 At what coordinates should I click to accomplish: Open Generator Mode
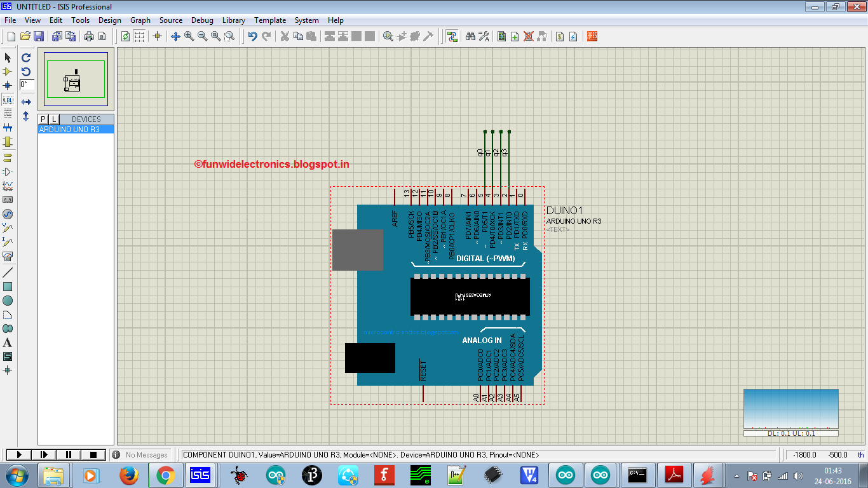pyautogui.click(x=8, y=214)
